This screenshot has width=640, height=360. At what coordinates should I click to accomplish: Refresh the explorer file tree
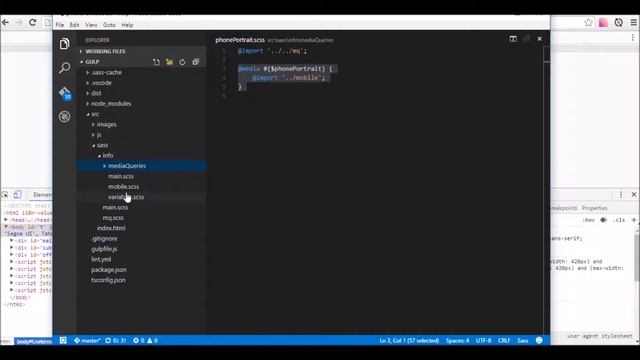coord(182,62)
